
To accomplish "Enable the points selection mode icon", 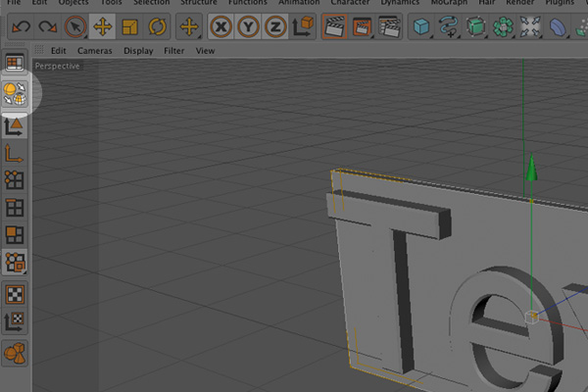I will tap(15, 262).
